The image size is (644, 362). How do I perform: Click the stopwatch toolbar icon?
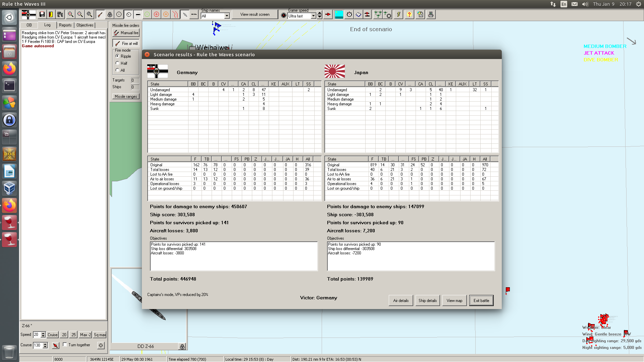point(350,14)
